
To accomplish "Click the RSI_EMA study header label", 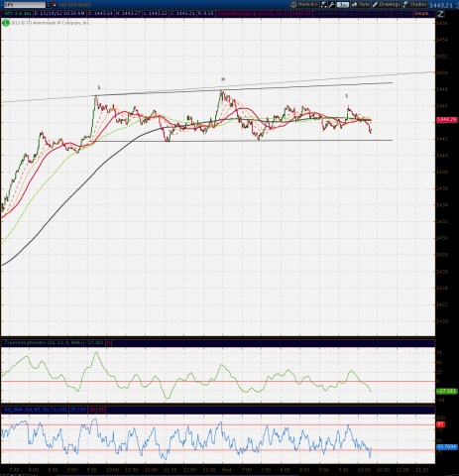I will [x=36, y=410].
